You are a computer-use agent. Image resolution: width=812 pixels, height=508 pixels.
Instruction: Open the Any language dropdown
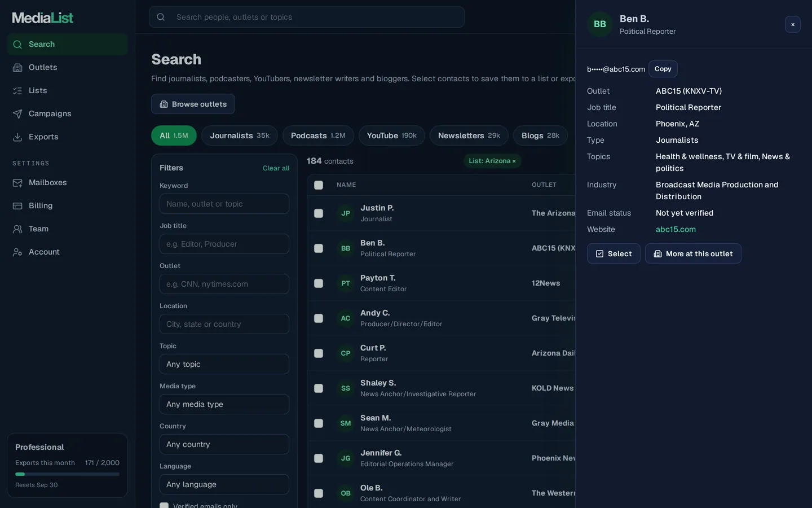tap(224, 484)
